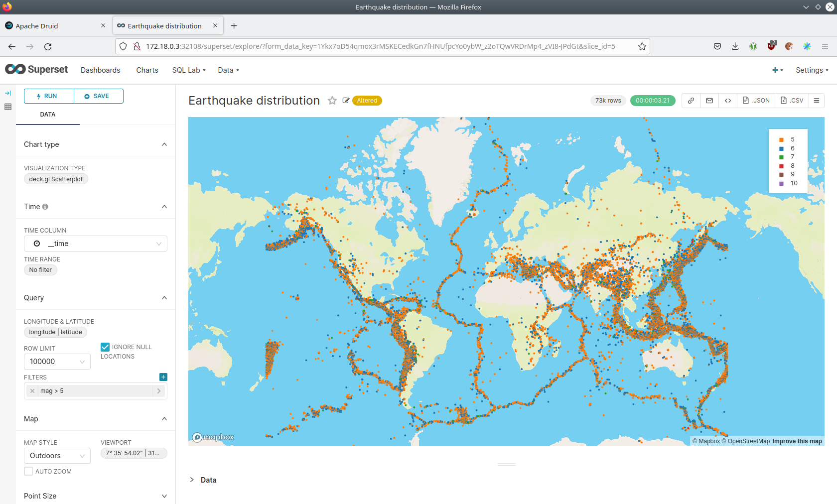Copy chart permalink via link icon
The width and height of the screenshot is (837, 504).
[691, 101]
